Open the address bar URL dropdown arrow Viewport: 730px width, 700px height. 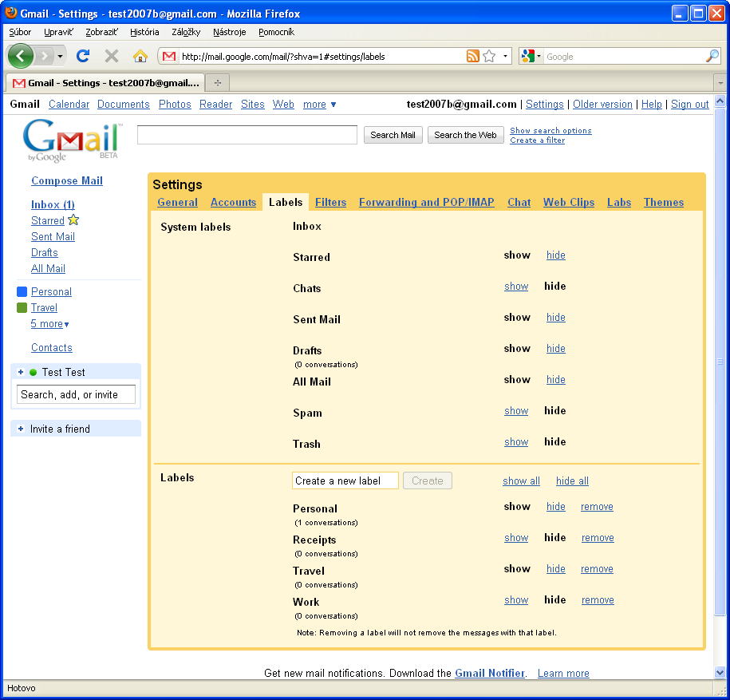point(505,57)
